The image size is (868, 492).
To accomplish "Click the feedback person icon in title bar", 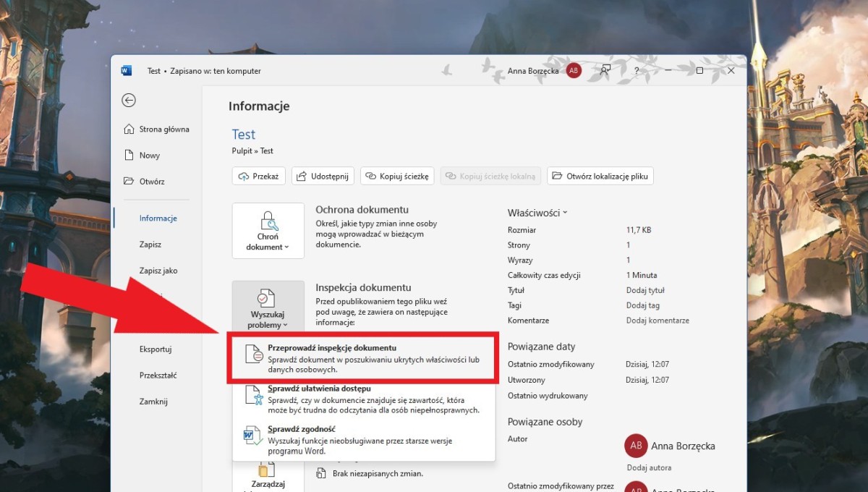I will [605, 70].
